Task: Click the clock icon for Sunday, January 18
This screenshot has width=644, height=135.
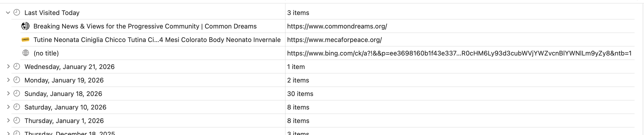Action: [17, 94]
